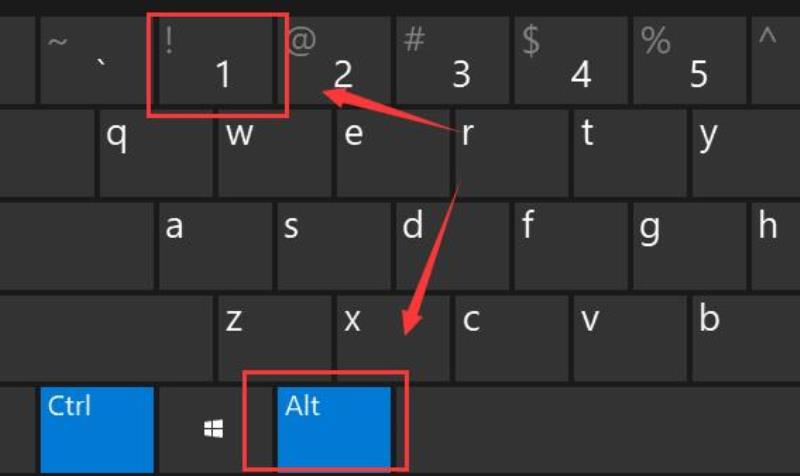The width and height of the screenshot is (800, 476).
Task: Tap the letter s key
Action: click(x=334, y=246)
